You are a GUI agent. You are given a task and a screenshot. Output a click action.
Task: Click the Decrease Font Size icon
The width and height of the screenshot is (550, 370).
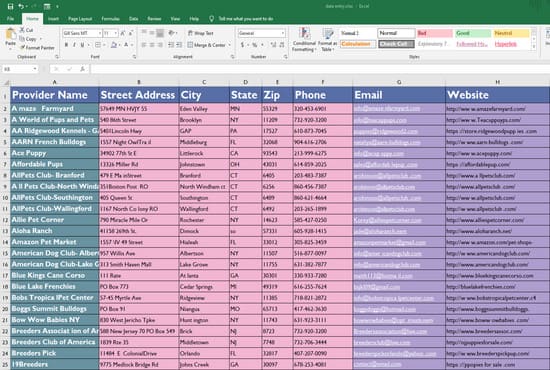[x=130, y=33]
